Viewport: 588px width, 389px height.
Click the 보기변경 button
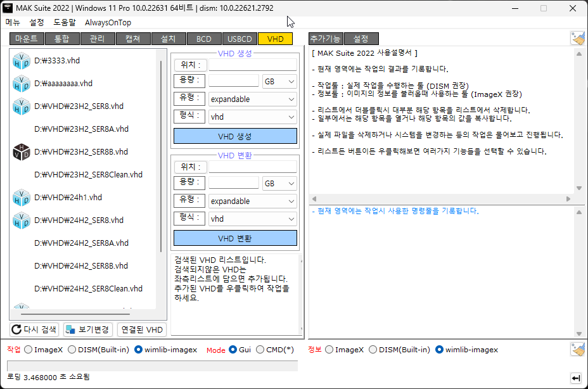pyautogui.click(x=88, y=329)
